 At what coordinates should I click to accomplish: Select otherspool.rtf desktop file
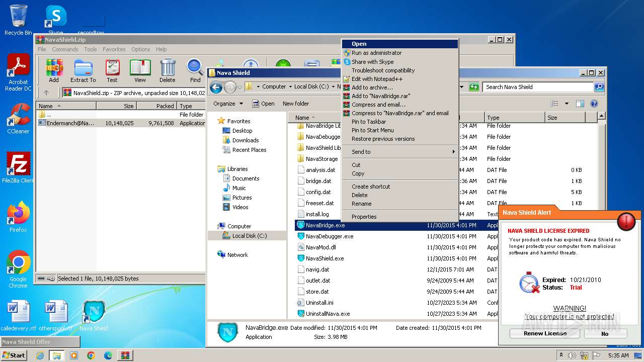[55, 316]
